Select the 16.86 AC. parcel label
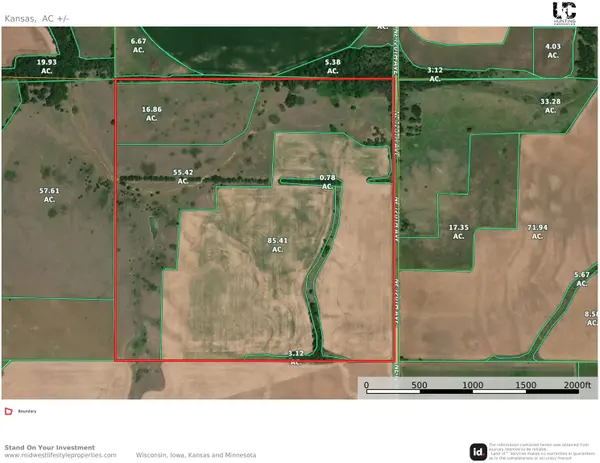The image size is (600, 463). tap(152, 114)
